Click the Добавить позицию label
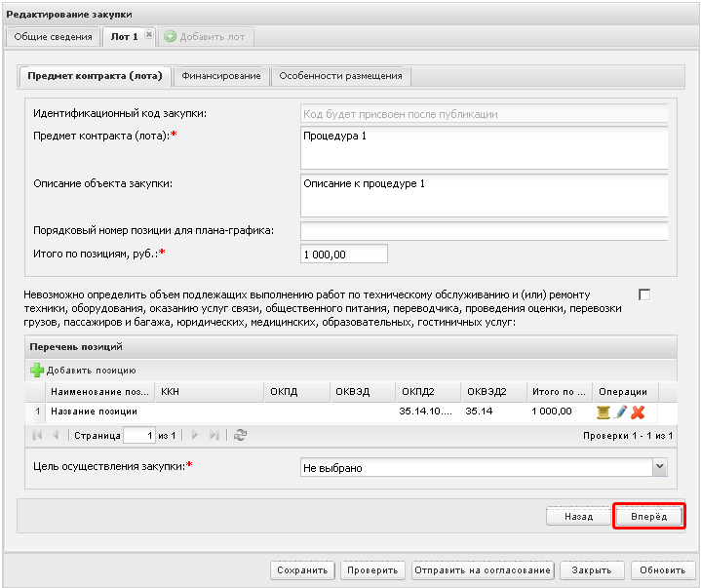The height and width of the screenshot is (588, 701). point(92,371)
